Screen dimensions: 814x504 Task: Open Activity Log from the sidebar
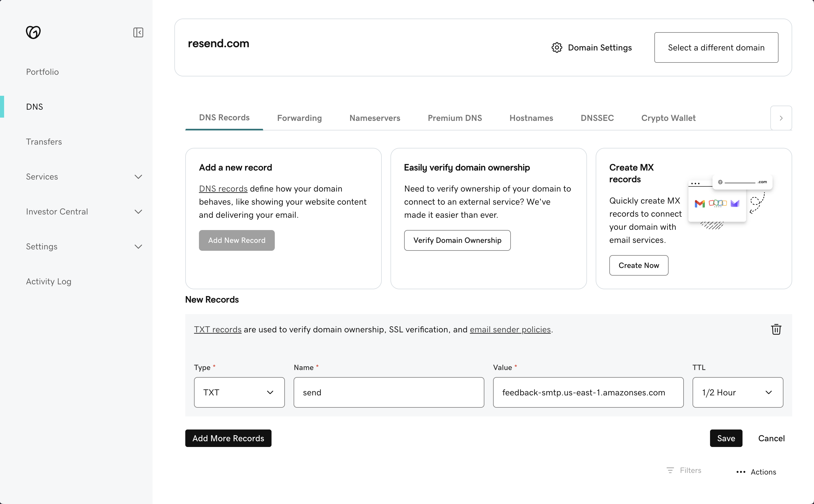48,281
